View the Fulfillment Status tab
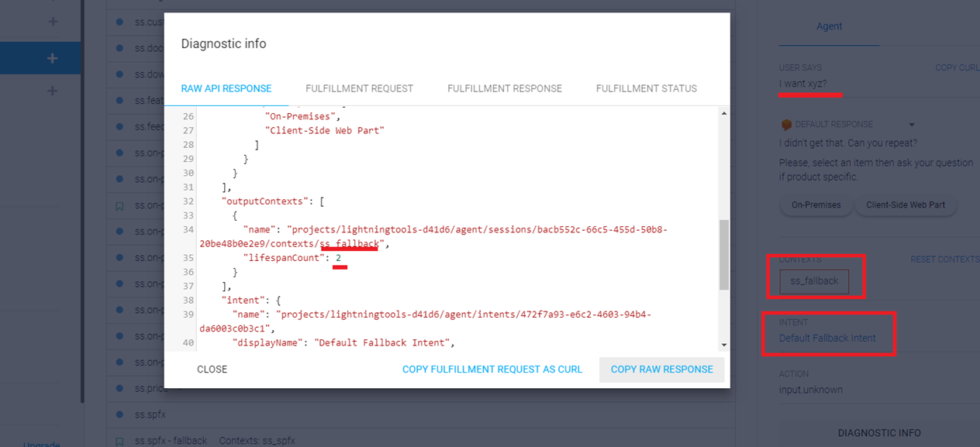 [x=646, y=88]
